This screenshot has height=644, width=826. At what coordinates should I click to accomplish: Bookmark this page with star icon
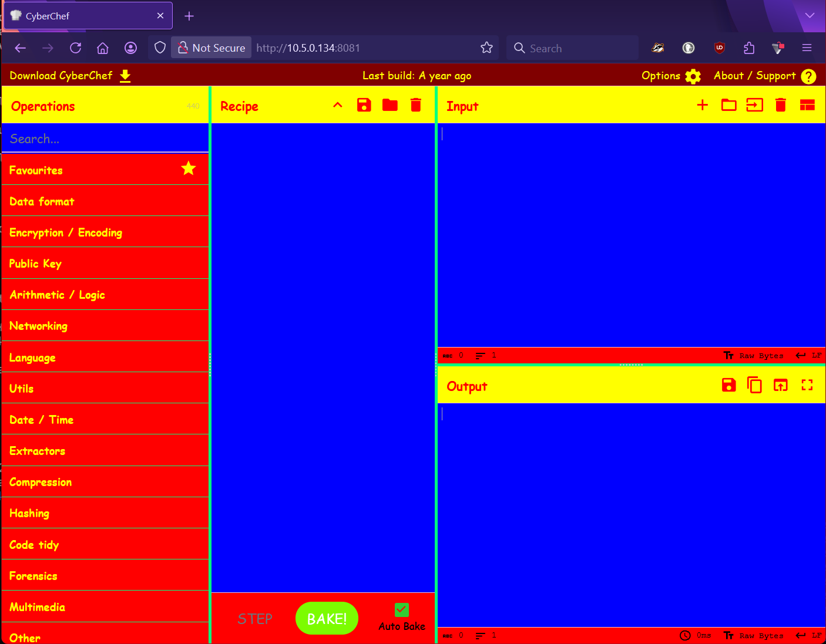pos(486,48)
